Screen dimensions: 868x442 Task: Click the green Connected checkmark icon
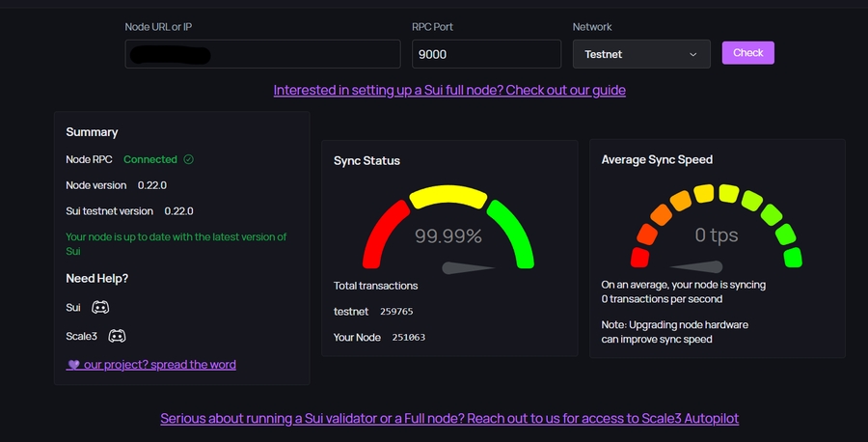pos(189,159)
